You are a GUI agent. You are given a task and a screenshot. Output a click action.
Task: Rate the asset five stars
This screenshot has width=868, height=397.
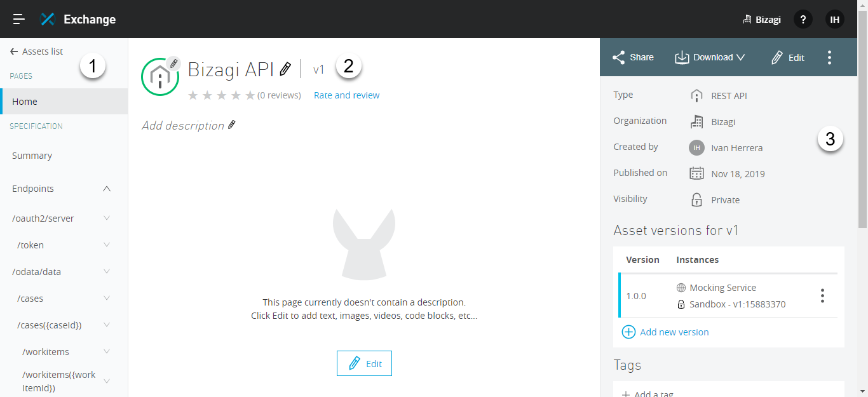click(x=250, y=95)
